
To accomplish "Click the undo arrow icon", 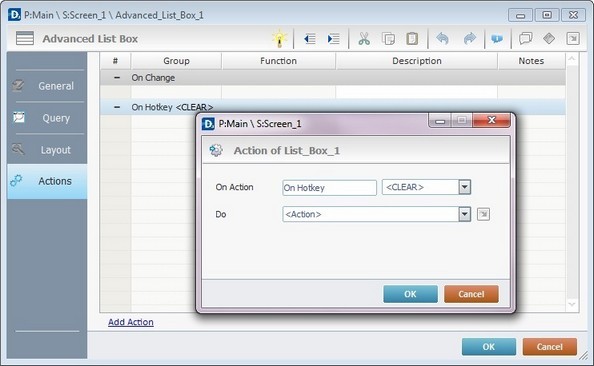I will coord(442,38).
